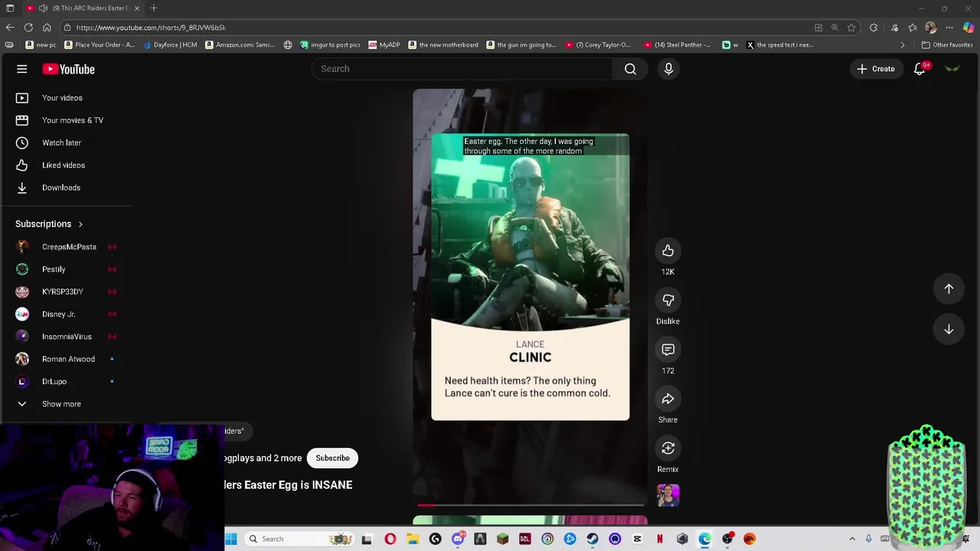Viewport: 980px width, 551px height.
Task: Go back in the browser
Action: pos(10,28)
